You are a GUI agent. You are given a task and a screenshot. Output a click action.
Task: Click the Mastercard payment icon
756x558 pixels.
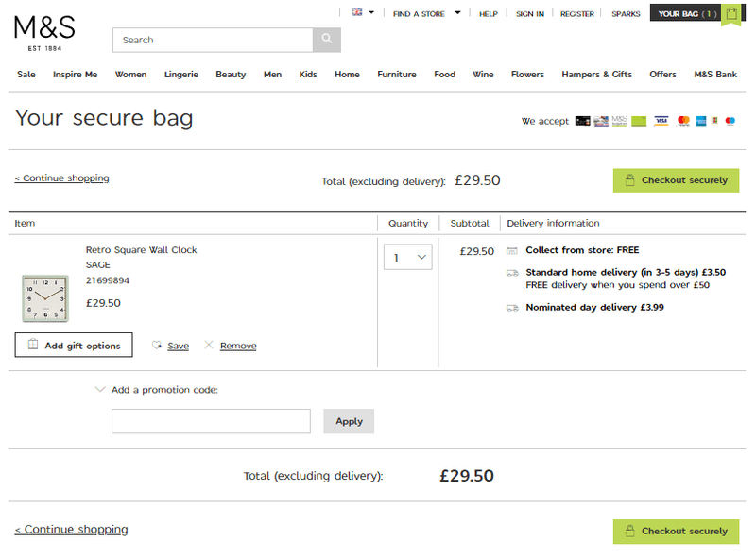point(683,121)
